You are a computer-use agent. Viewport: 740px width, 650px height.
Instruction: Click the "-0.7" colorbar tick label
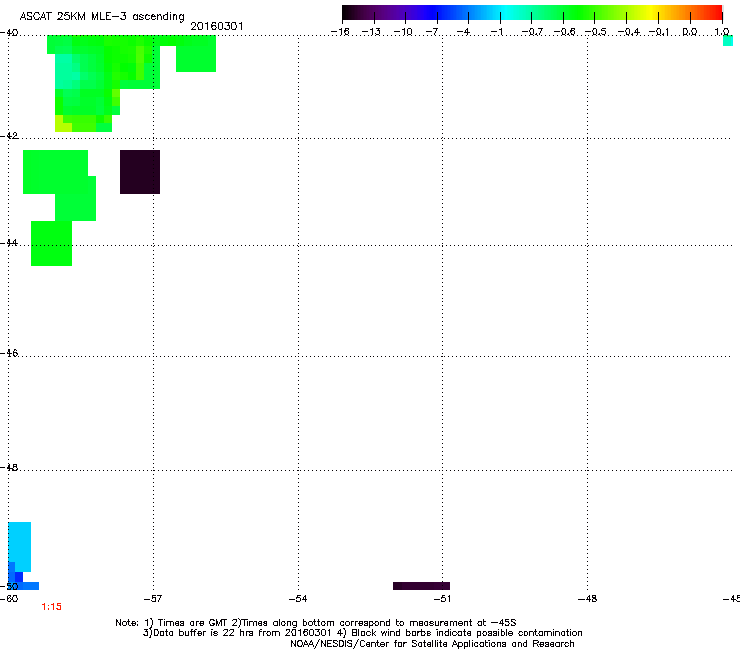(x=532, y=32)
